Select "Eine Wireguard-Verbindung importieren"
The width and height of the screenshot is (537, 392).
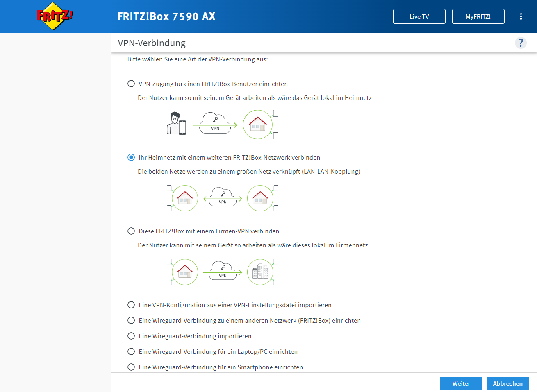click(x=131, y=335)
